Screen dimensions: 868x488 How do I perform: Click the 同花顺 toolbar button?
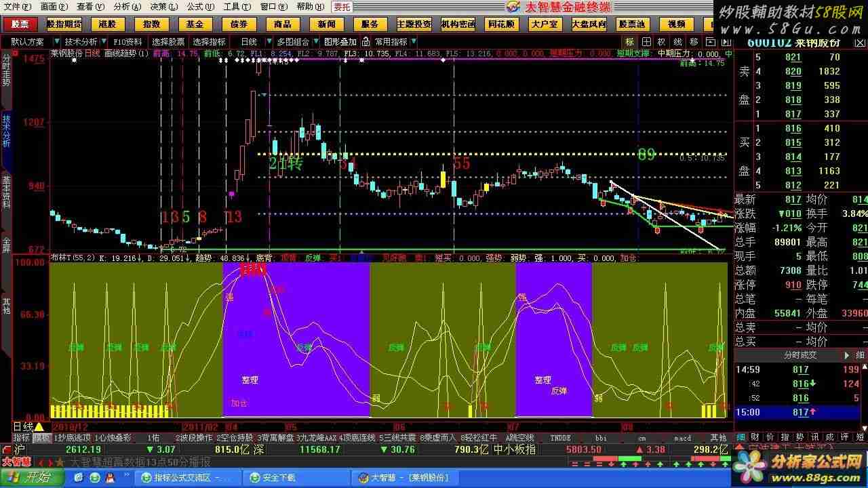(501, 24)
